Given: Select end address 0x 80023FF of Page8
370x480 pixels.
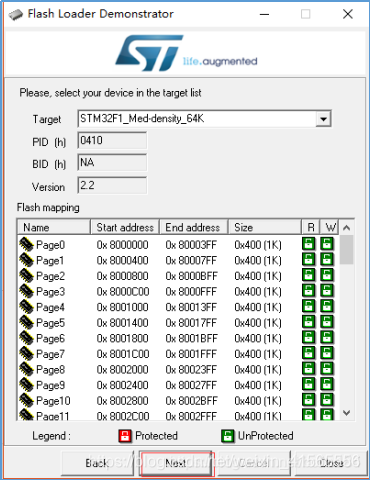Looking at the screenshot, I should click(191, 369).
